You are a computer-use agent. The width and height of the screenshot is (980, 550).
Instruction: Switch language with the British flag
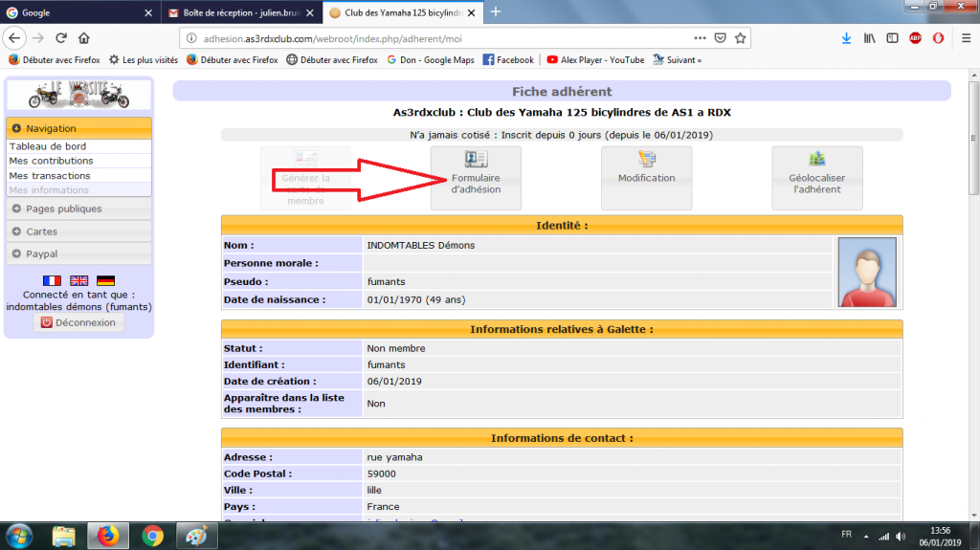coord(78,280)
